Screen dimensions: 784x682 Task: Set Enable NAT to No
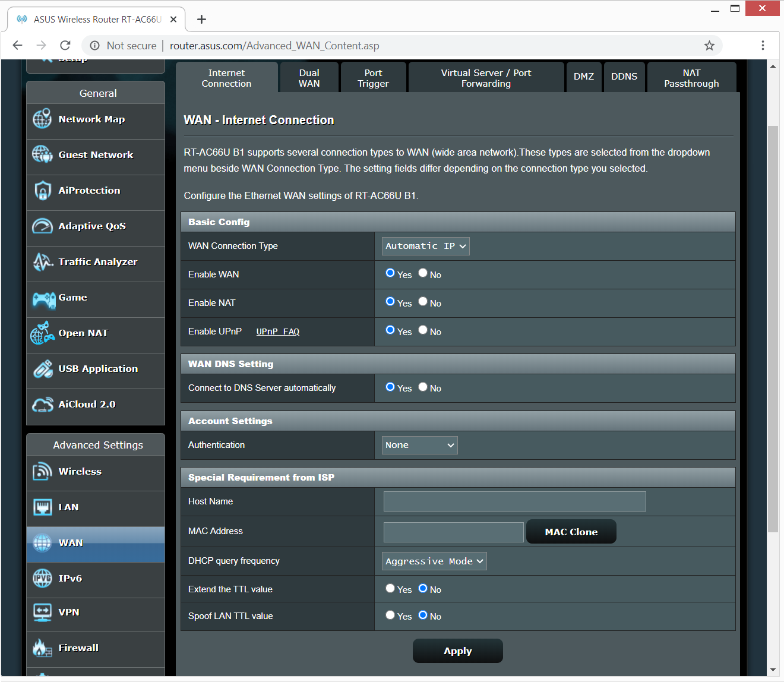click(x=423, y=302)
